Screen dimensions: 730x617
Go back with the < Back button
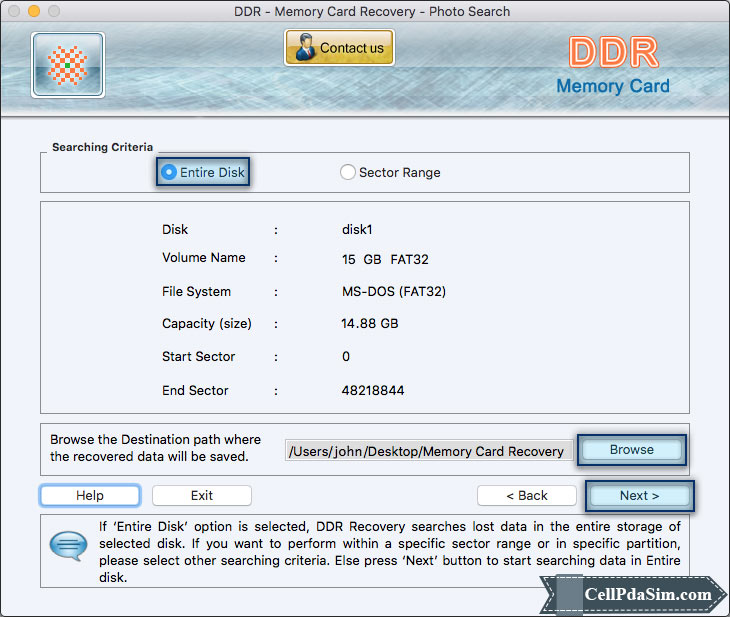pyautogui.click(x=527, y=495)
